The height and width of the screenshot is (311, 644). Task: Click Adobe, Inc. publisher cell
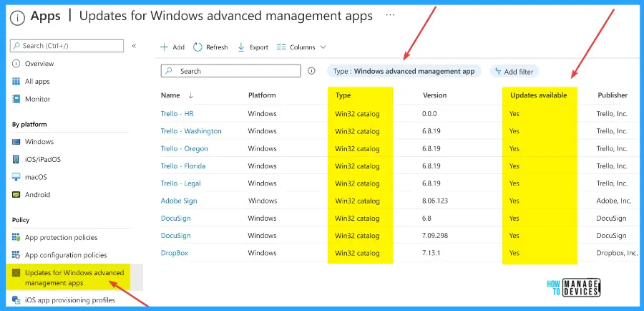pyautogui.click(x=614, y=201)
